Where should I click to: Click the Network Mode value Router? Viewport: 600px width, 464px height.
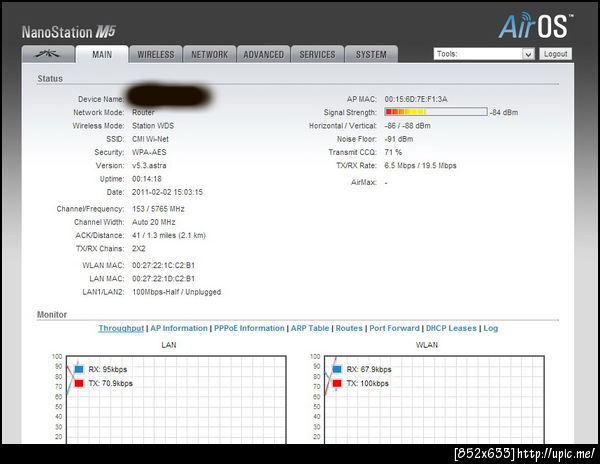[x=143, y=112]
